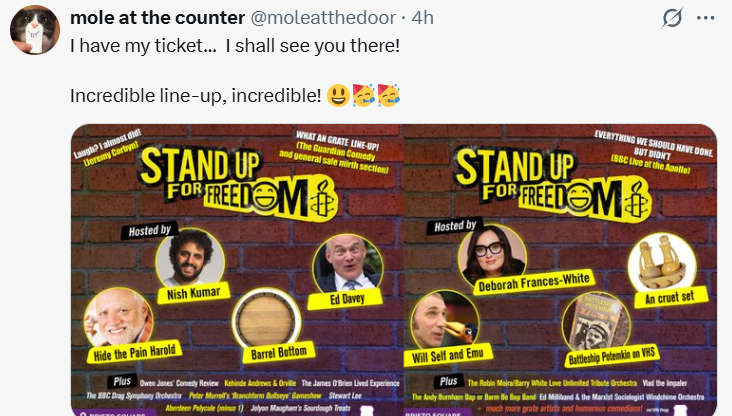The width and height of the screenshot is (732, 416).
Task: Open the three-dot more options menu
Action: point(705,18)
